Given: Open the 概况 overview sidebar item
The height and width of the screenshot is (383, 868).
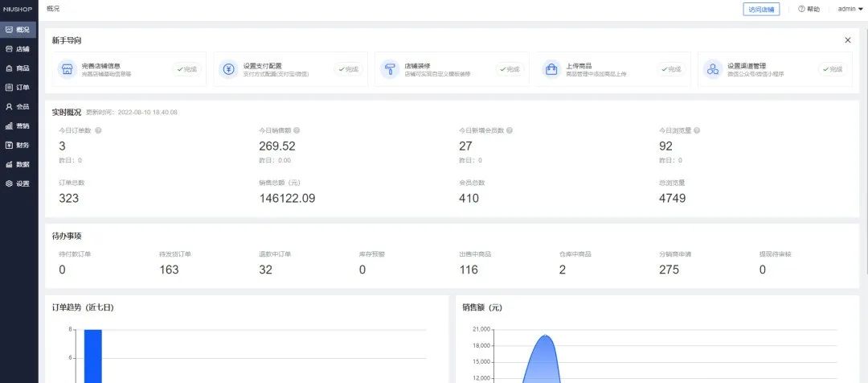Looking at the screenshot, I should (18, 30).
